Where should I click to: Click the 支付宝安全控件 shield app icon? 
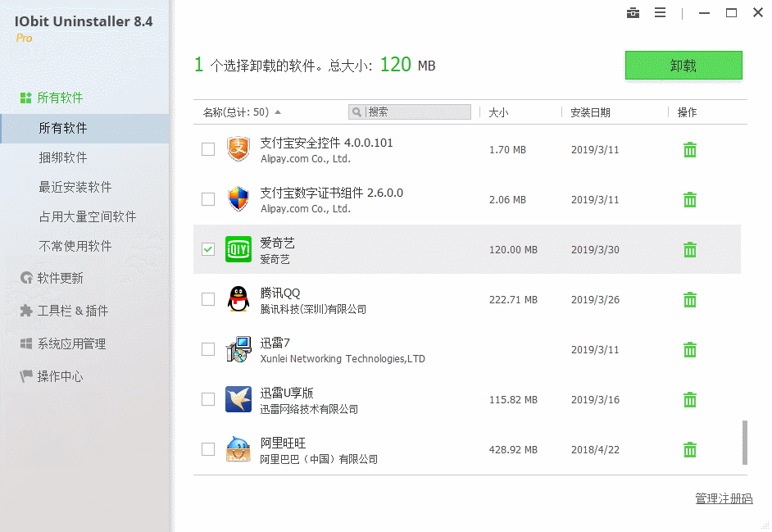[238, 149]
